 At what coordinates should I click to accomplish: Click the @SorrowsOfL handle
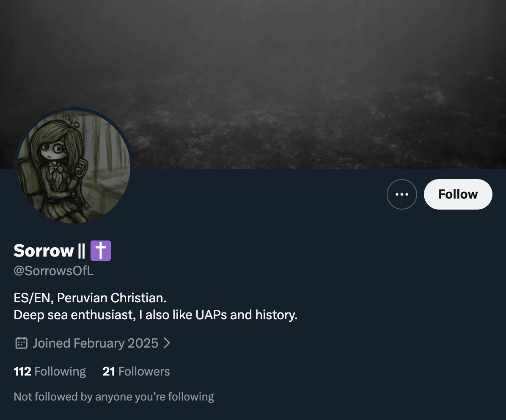tap(54, 271)
